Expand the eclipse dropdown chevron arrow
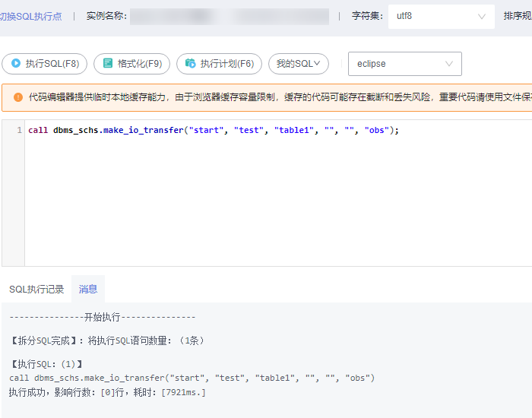 449,64
